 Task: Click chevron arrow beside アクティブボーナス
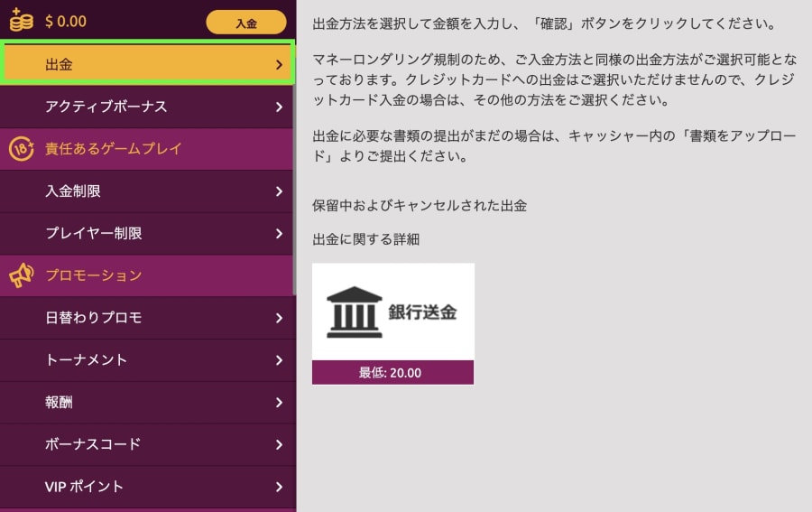tap(279, 107)
